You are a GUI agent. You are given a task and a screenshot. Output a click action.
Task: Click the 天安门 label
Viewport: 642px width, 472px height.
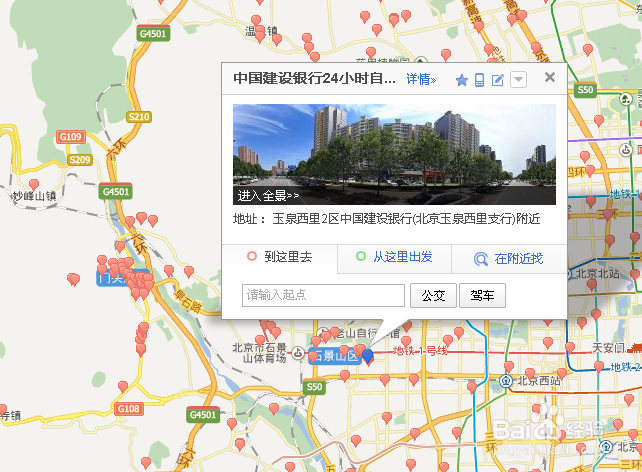coord(608,348)
